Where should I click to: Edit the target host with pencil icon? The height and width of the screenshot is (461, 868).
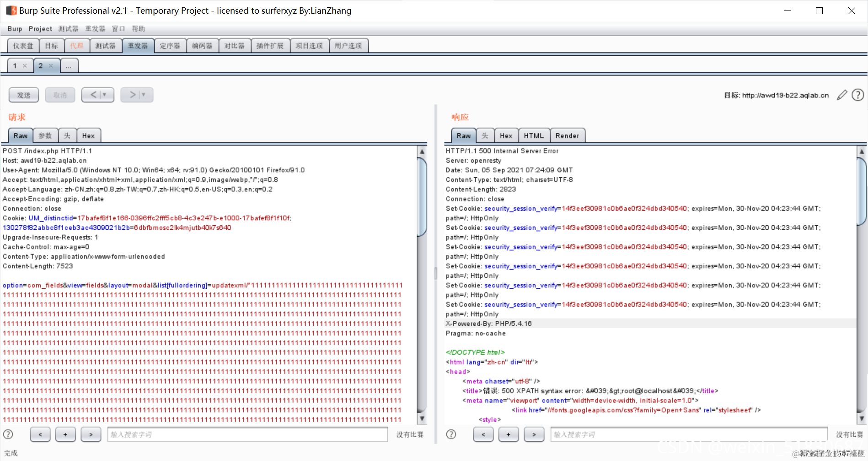842,95
